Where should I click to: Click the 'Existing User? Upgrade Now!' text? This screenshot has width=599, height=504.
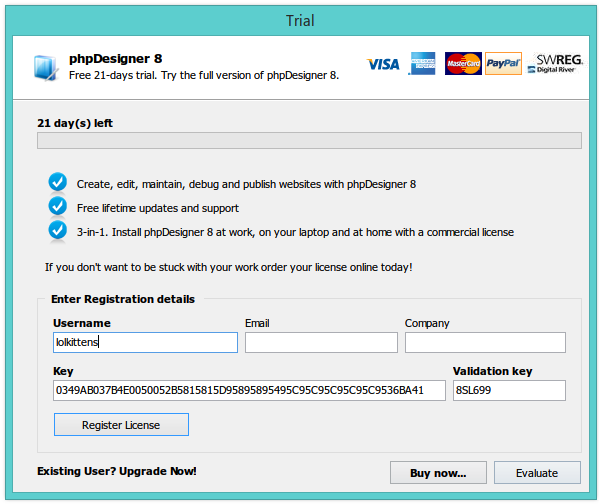[117, 471]
